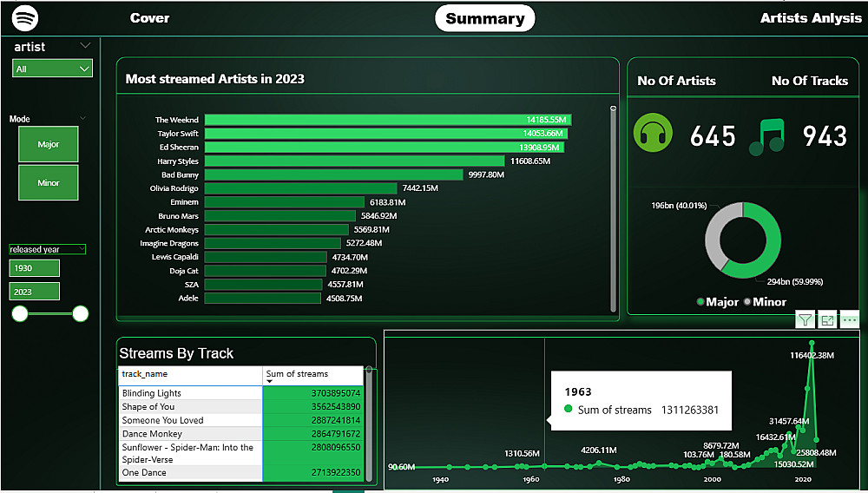Click the 196bn (40.01%) donut label
Image resolution: width=868 pixels, height=493 pixels.
click(679, 206)
